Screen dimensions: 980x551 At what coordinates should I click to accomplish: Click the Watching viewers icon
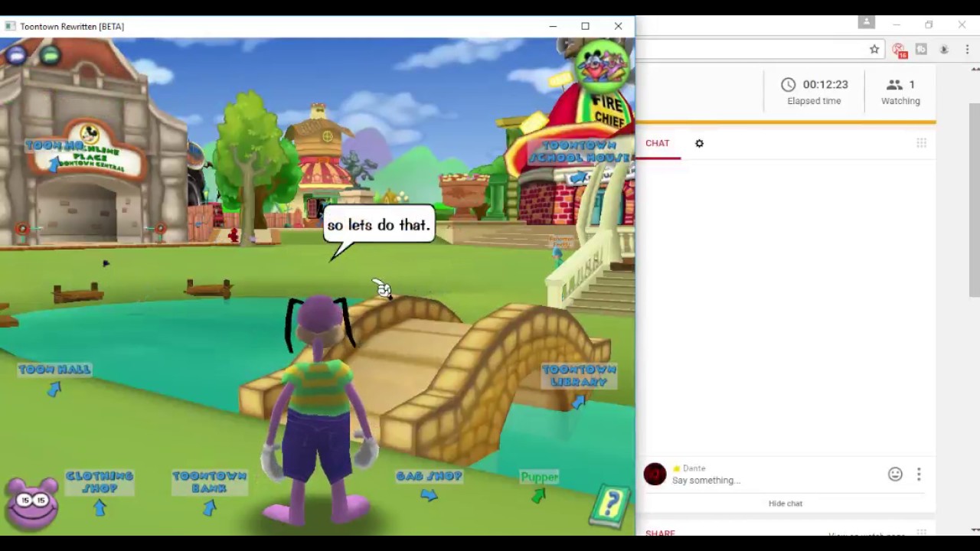893,84
